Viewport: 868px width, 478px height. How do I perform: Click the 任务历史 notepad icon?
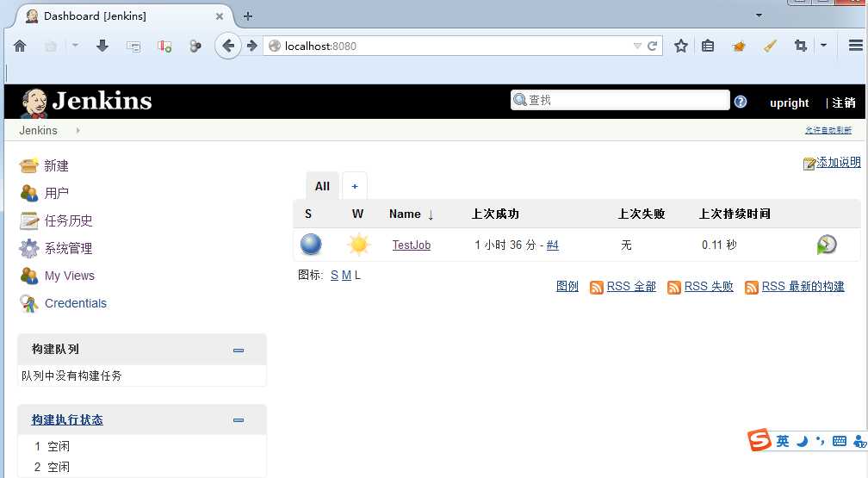pos(28,220)
